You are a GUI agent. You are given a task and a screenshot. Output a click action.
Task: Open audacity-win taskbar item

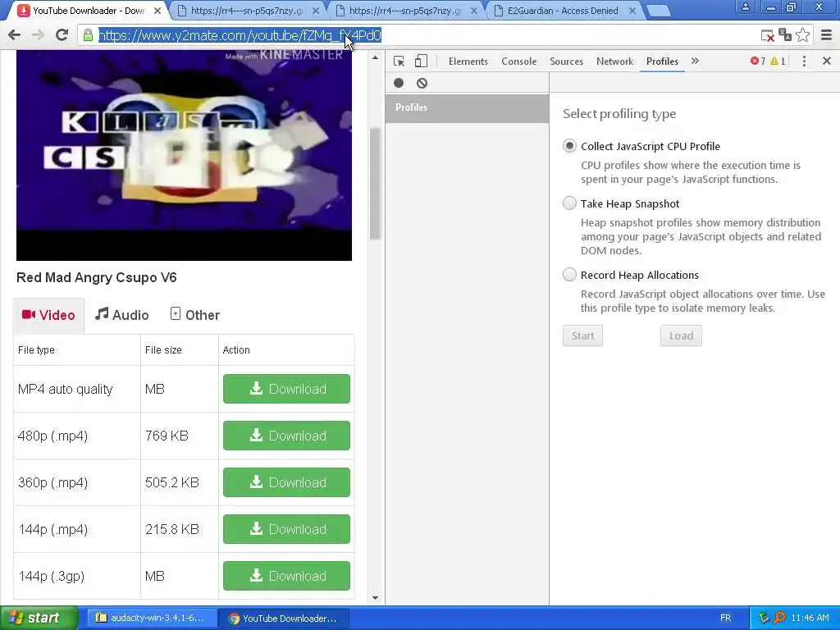(x=152, y=618)
